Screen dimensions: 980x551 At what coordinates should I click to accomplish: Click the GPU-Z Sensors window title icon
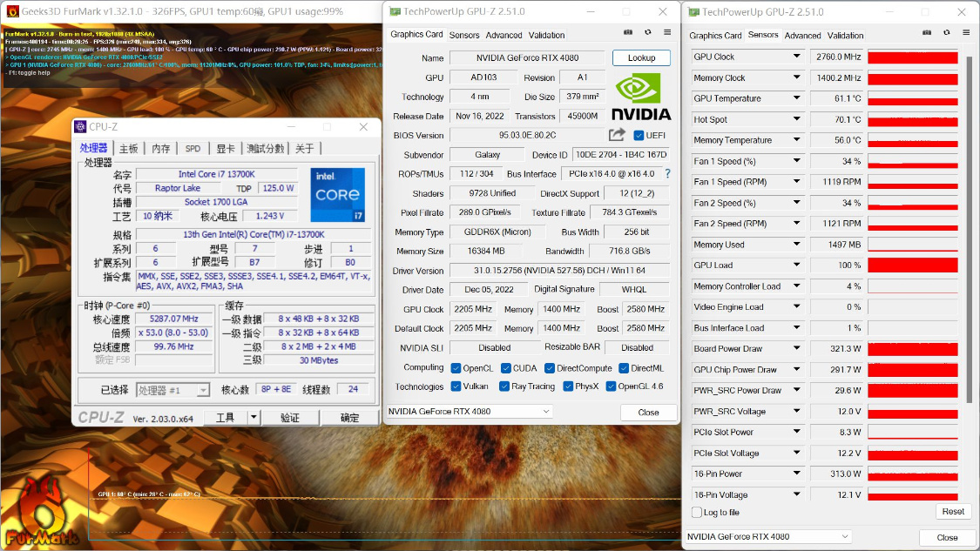pyautogui.click(x=693, y=12)
